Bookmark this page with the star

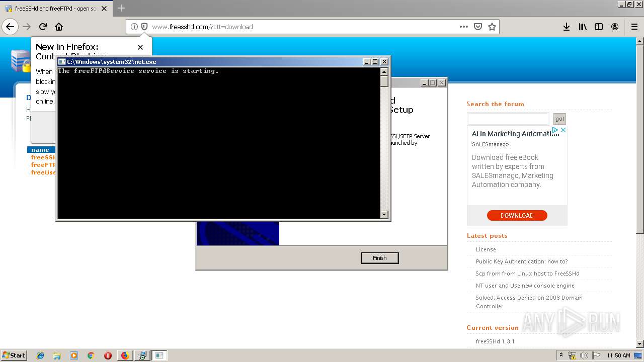click(492, 27)
